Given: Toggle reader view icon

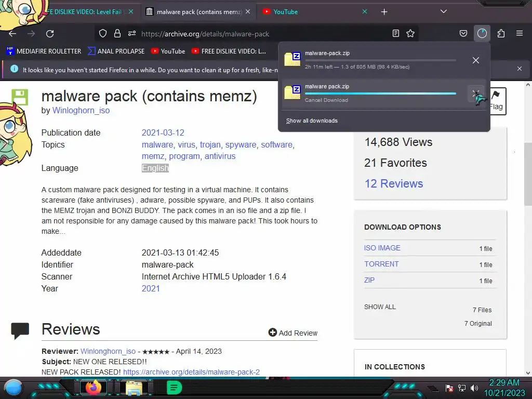Looking at the screenshot, I should 395,33.
